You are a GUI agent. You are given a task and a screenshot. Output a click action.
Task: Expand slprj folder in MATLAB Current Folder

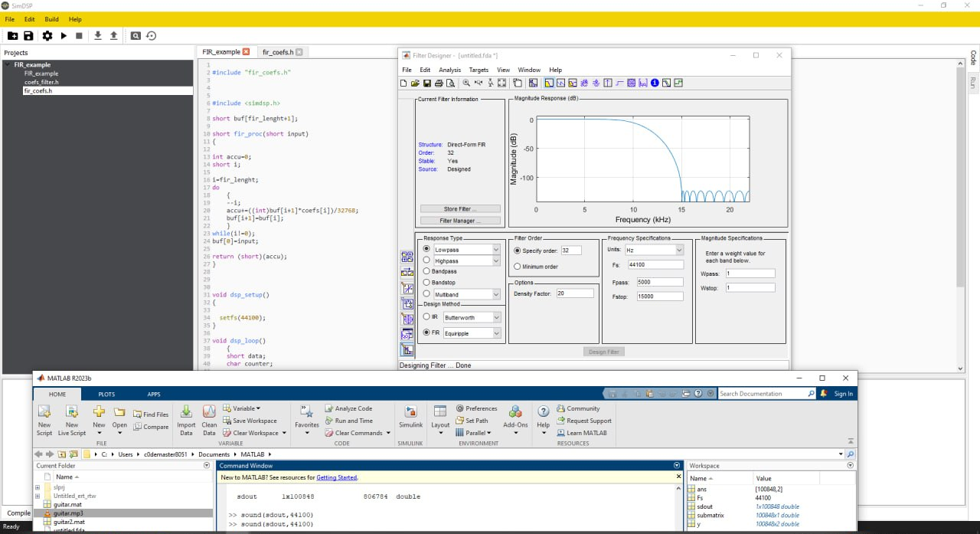pos(38,487)
